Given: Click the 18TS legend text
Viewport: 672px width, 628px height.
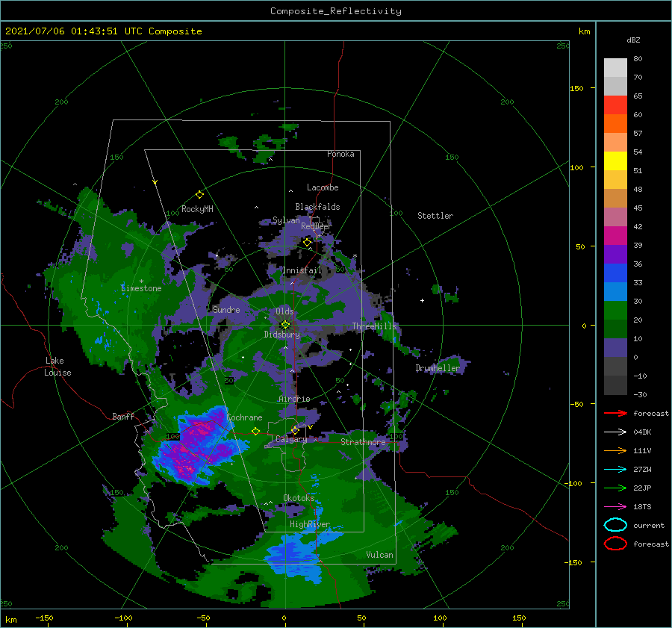Looking at the screenshot, I should pyautogui.click(x=642, y=507).
